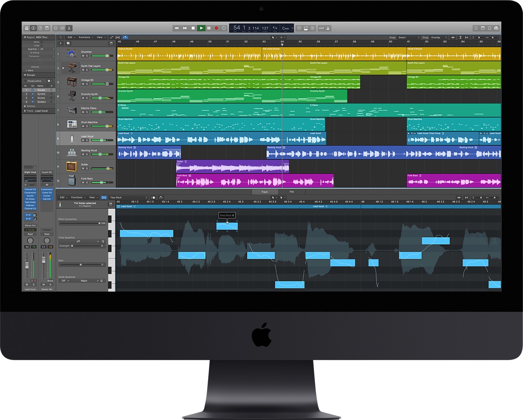This screenshot has height=420, width=523.
Task: Open the Editors scissors icon
Action: [x=69, y=28]
